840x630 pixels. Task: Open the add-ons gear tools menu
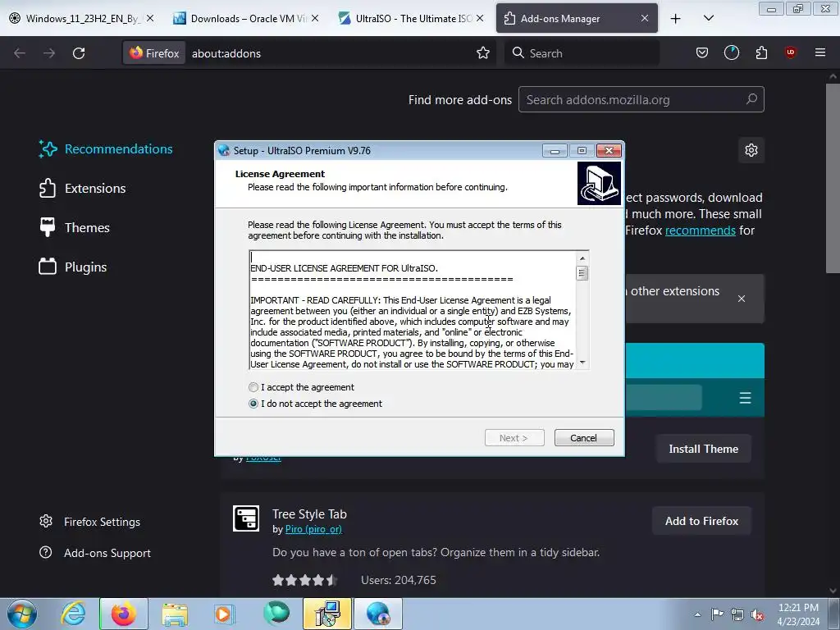click(x=751, y=150)
